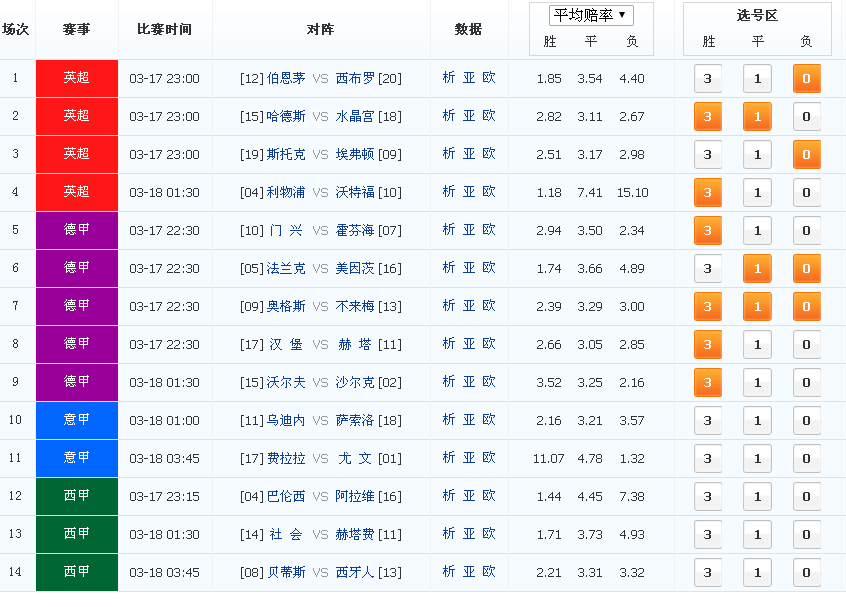Deselect 胜 (3) for match 9 沃尔夫
The image size is (846, 607).
click(x=707, y=383)
